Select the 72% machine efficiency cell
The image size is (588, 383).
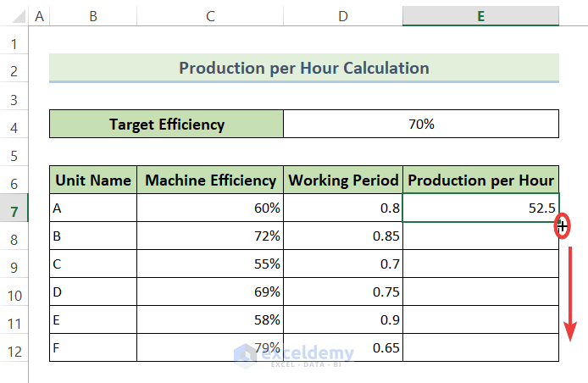click(x=210, y=236)
